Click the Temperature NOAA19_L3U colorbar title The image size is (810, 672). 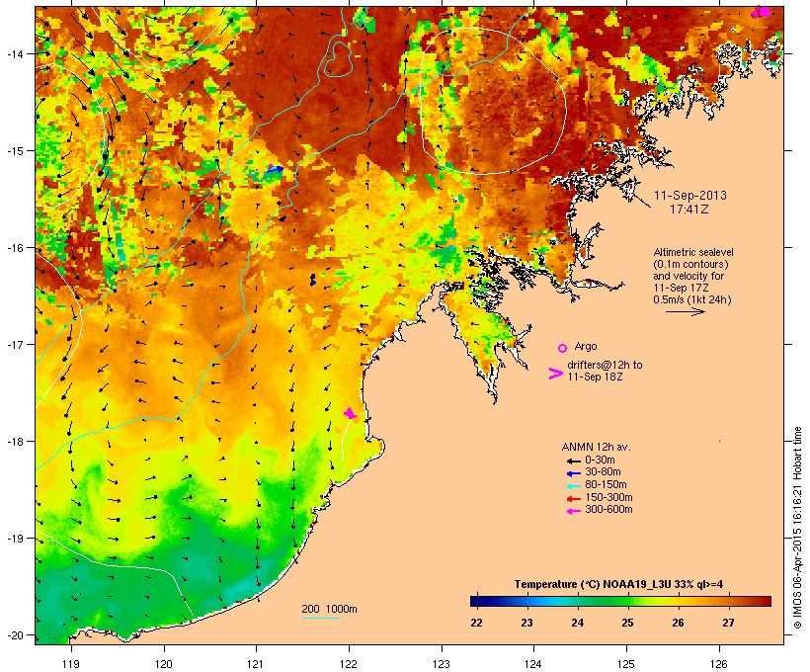pos(619,585)
